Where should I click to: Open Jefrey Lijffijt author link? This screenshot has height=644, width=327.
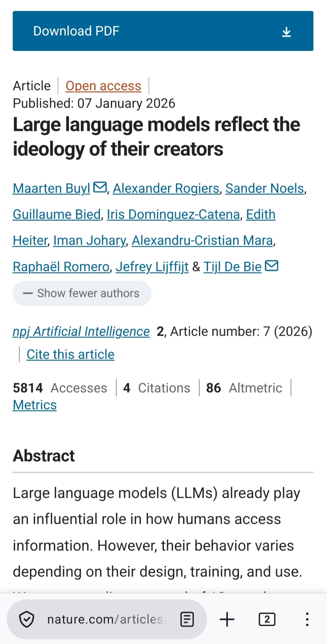(152, 267)
